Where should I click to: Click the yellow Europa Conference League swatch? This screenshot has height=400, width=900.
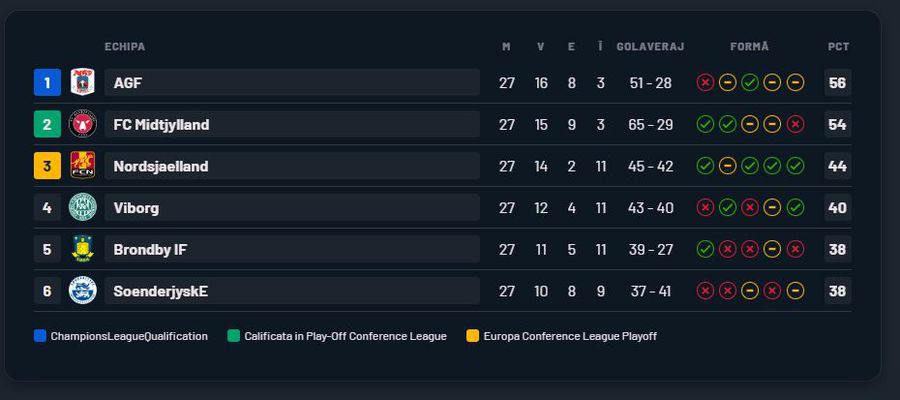pyautogui.click(x=472, y=336)
